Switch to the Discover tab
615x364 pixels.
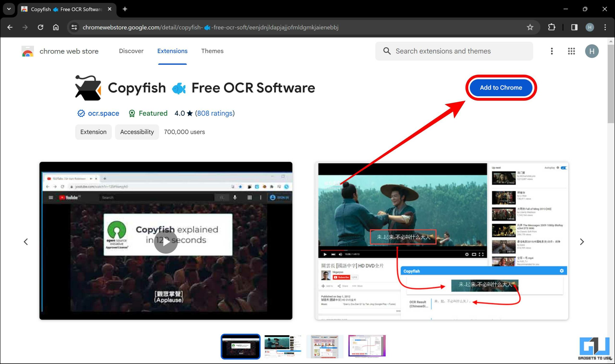pyautogui.click(x=131, y=51)
